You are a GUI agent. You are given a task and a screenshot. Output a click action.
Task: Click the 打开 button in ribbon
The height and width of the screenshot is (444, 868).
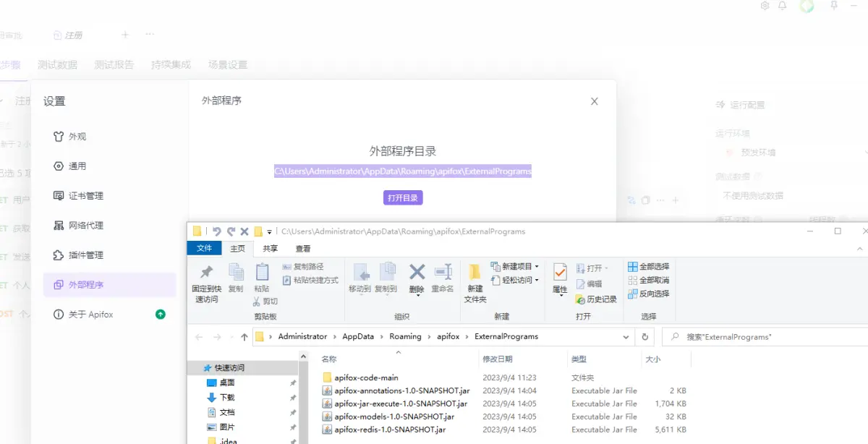[592, 268]
